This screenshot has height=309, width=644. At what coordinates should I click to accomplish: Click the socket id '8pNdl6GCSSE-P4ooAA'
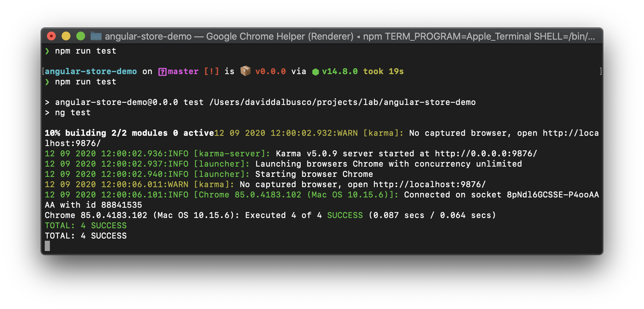click(x=553, y=195)
